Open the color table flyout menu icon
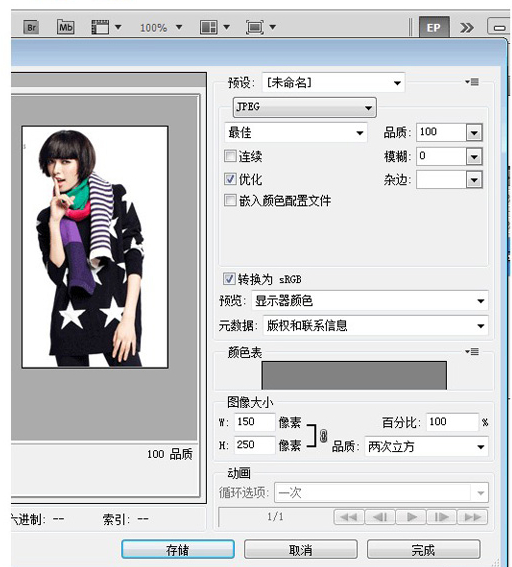Viewport: 512px width, 567px height. [x=472, y=351]
